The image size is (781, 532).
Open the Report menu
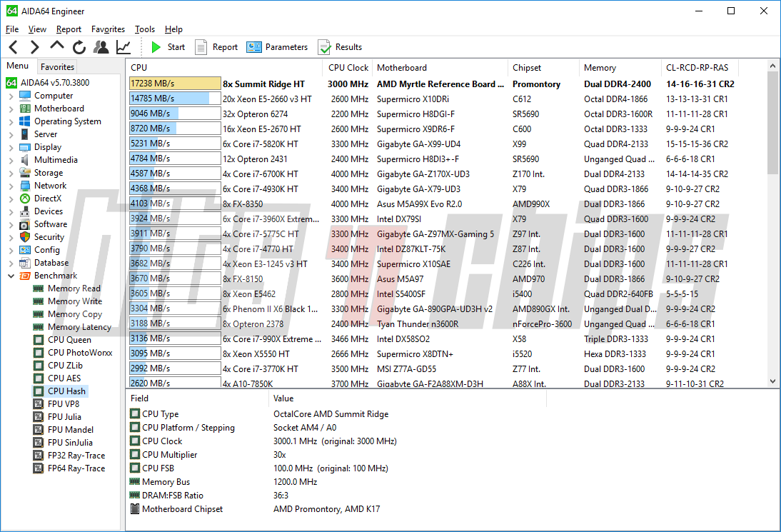[x=69, y=29]
